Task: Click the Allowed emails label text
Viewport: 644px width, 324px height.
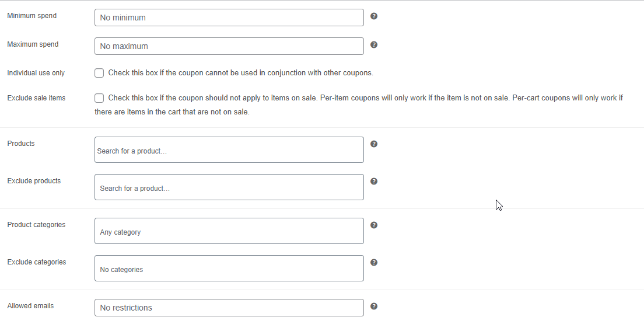Action: [x=30, y=306]
